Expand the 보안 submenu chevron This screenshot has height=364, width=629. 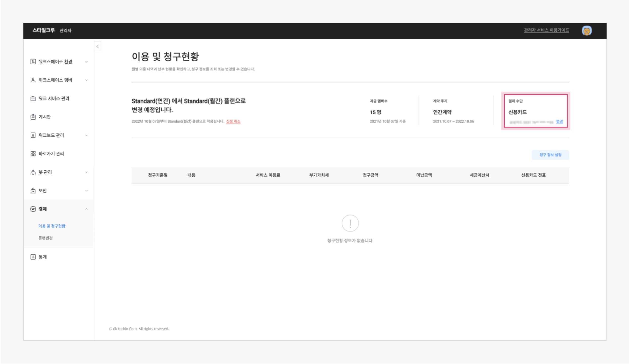coord(86,191)
